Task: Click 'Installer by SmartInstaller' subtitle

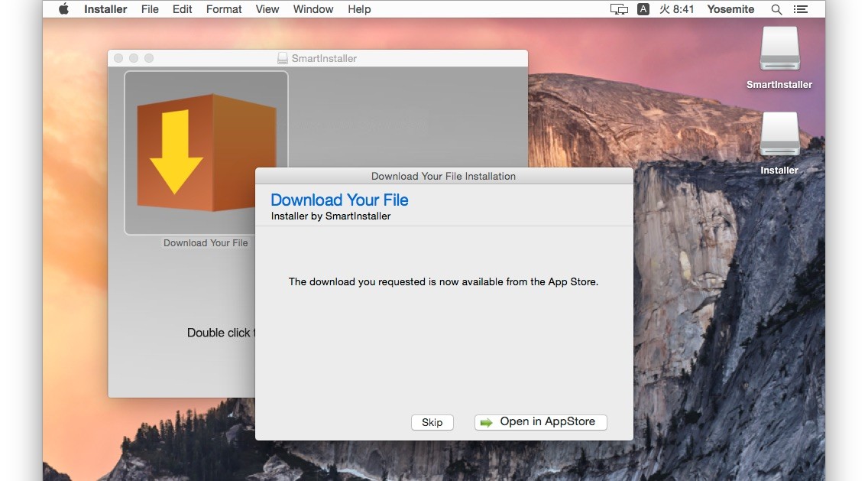Action: [331, 216]
